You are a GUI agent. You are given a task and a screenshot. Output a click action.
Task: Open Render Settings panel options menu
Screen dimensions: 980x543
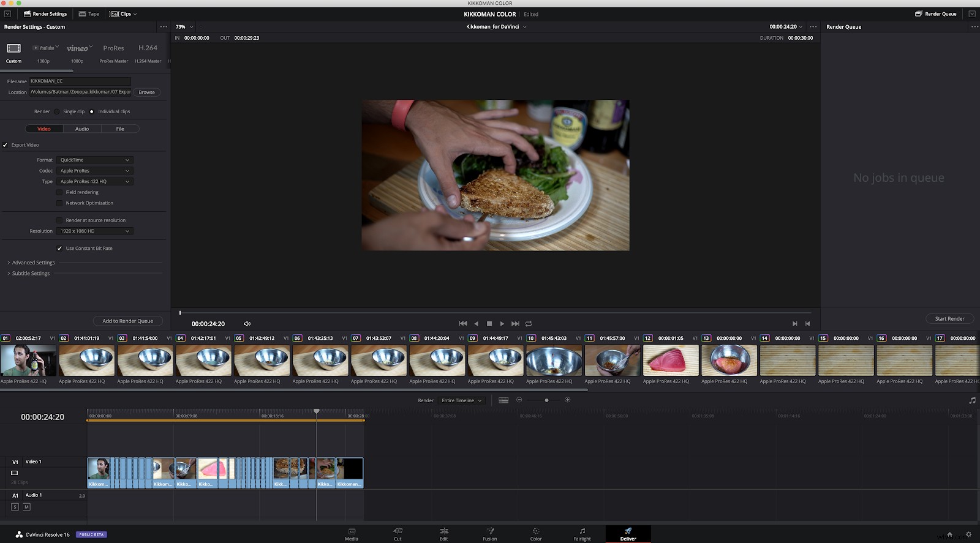[164, 27]
